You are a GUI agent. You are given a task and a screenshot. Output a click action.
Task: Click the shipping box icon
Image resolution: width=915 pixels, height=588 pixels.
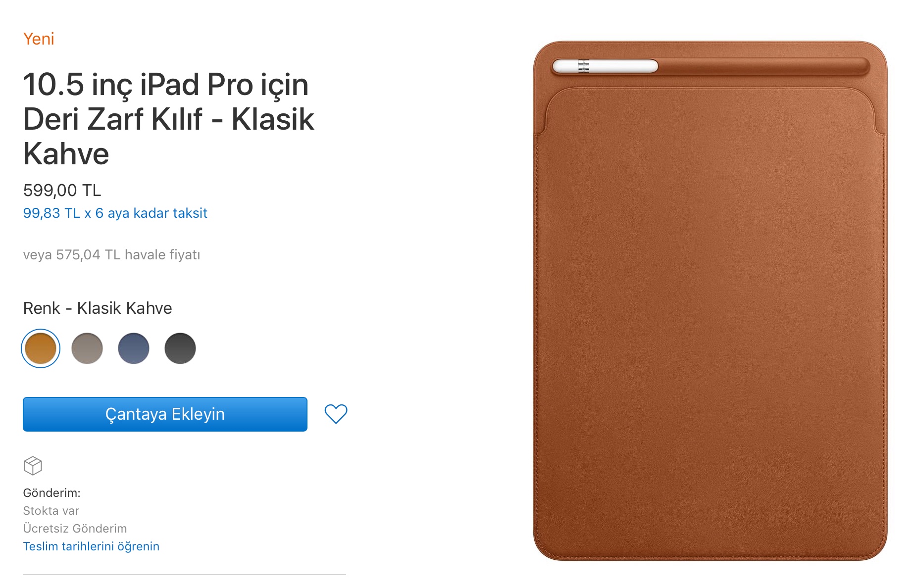tap(33, 466)
